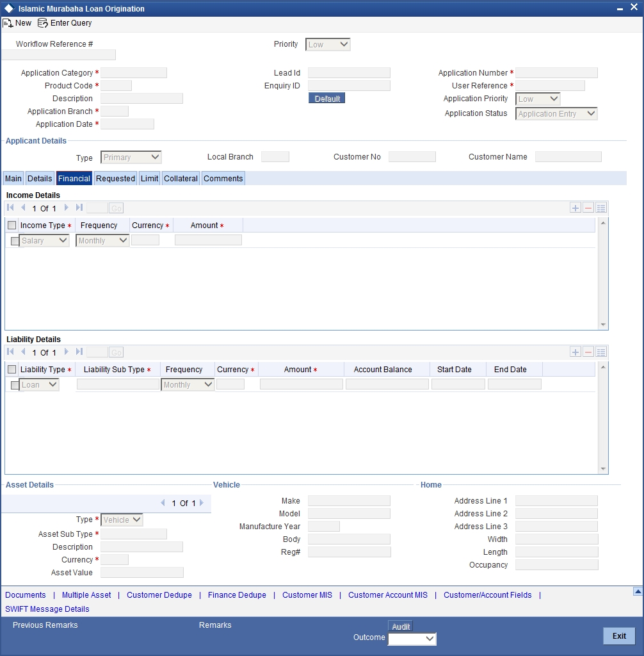This screenshot has width=644, height=656.
Task: Open the Customer/Account Fields link
Action: (x=488, y=595)
